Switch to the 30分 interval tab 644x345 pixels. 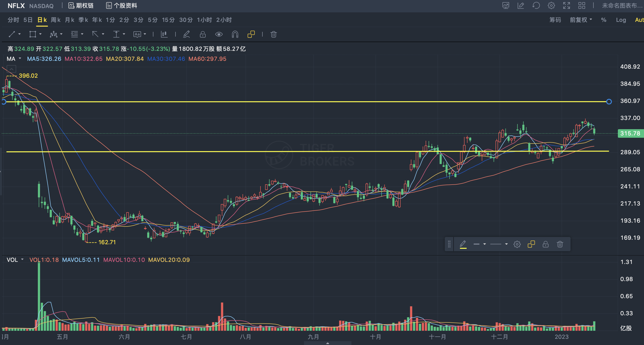(x=186, y=20)
